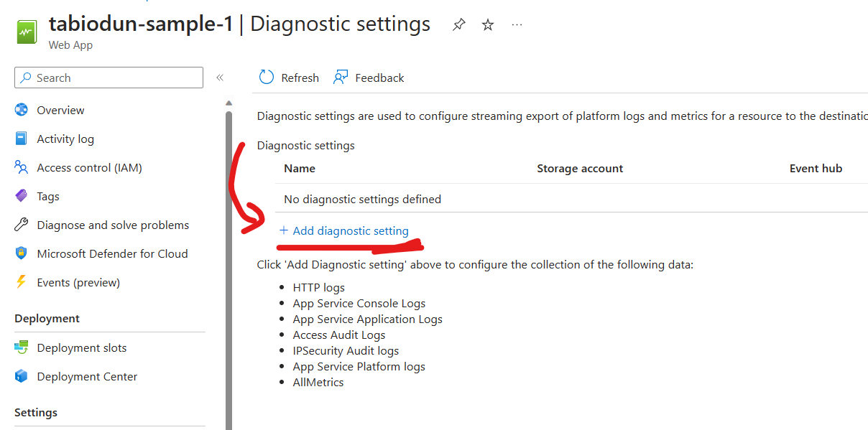Open the more options ellipsis menu
Viewport: 868px width, 430px height.
[x=516, y=25]
